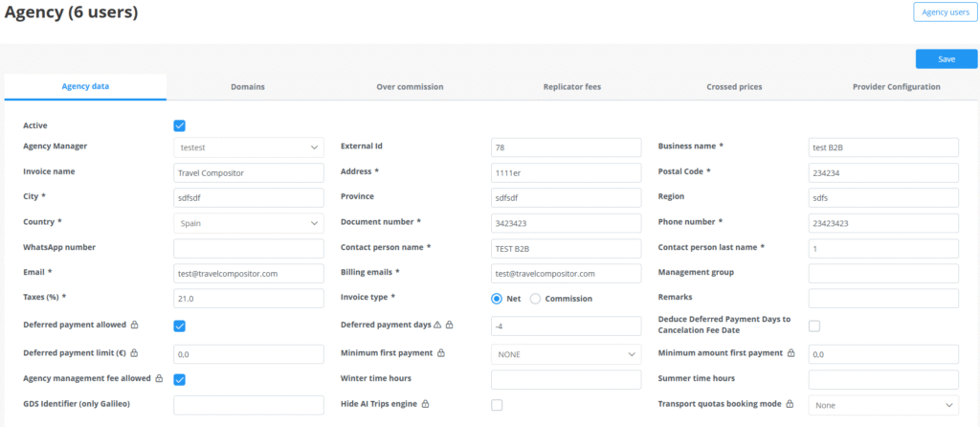The image size is (980, 427).
Task: Click lock icon beside Hide AI Trips engine
Action: click(425, 404)
